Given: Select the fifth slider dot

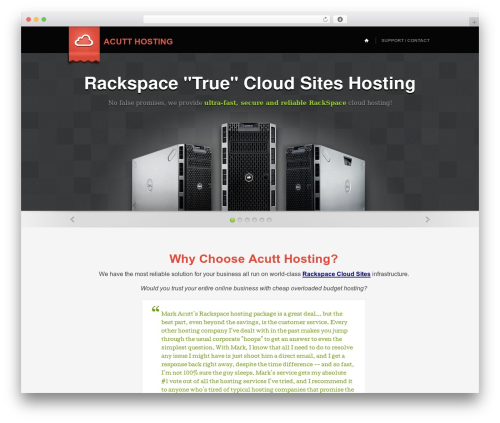Looking at the screenshot, I should [x=262, y=220].
